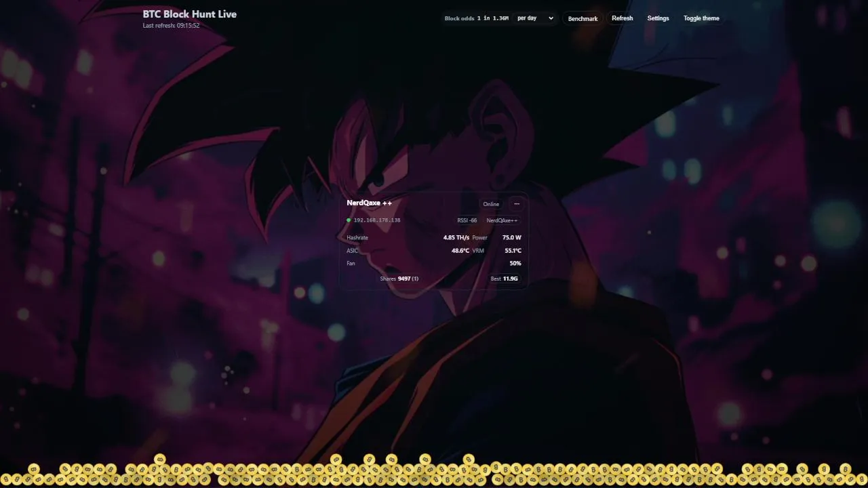Open Settings
Screen dimensions: 868x488
658,18
